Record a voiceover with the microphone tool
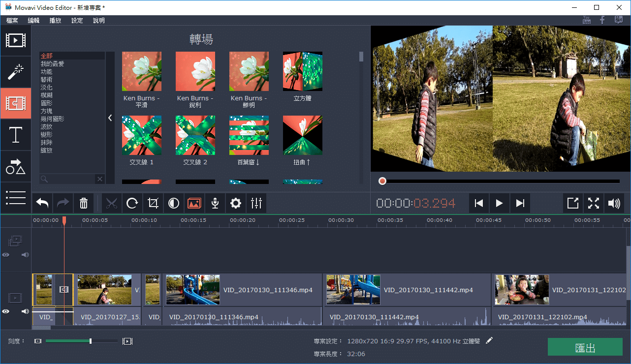Viewport: 631px width, 364px height. coord(215,203)
